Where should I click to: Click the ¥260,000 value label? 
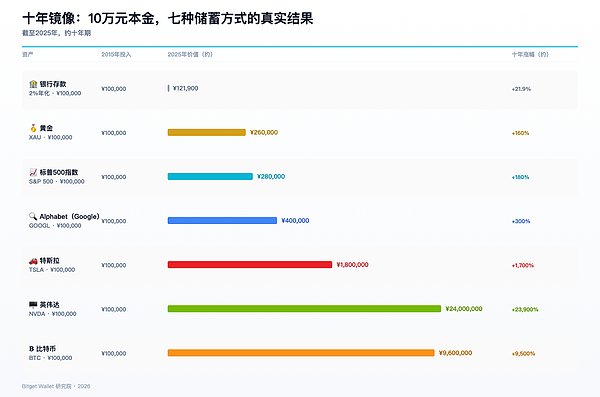264,132
